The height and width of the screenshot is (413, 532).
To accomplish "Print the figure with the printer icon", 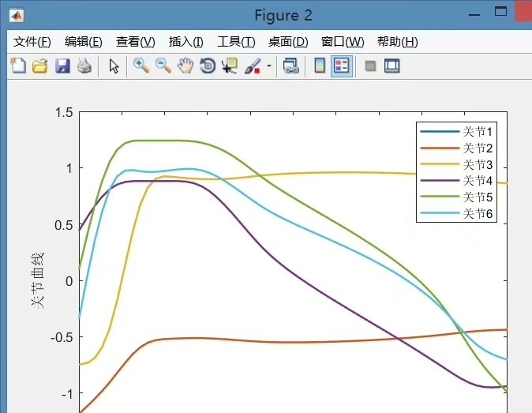I will (84, 66).
